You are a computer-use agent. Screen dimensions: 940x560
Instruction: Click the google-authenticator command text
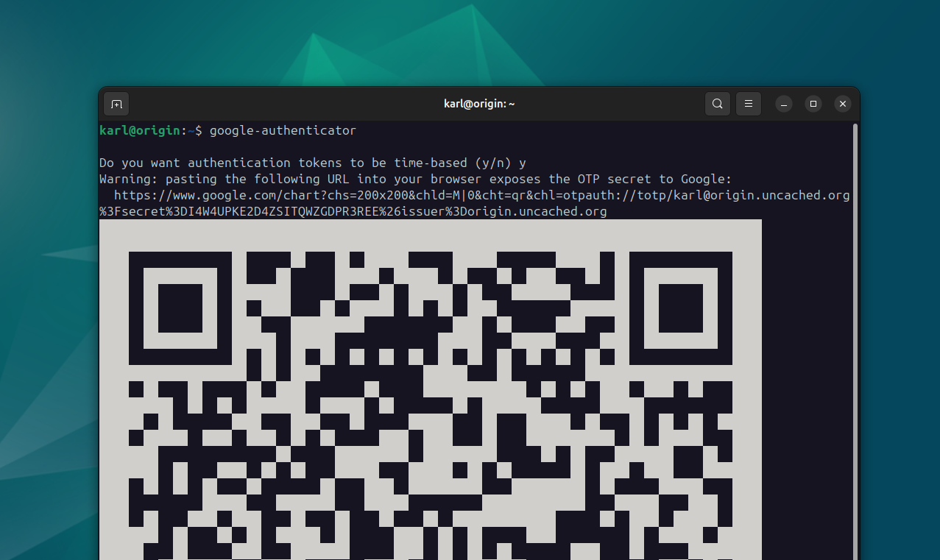click(x=283, y=131)
